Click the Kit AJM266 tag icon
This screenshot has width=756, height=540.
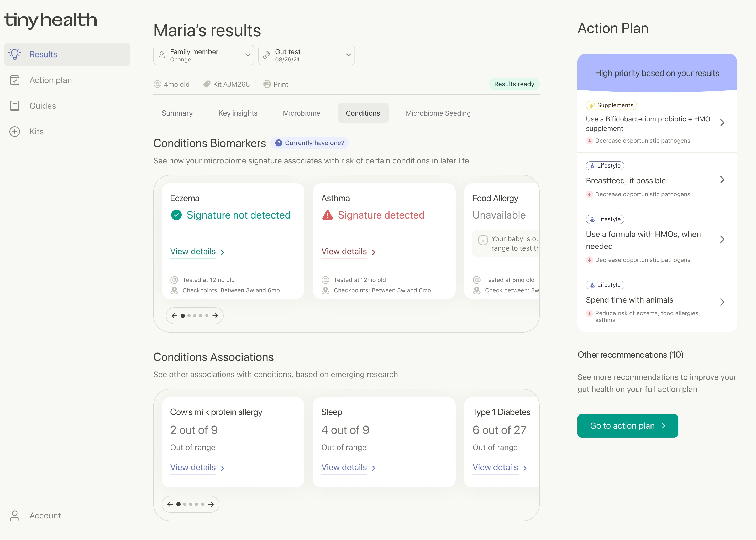point(207,84)
